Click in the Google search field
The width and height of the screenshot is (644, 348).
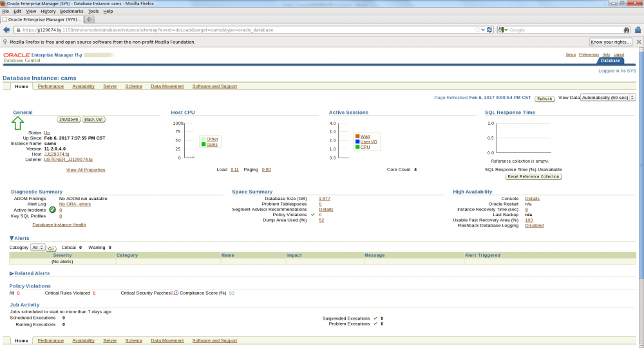565,30
